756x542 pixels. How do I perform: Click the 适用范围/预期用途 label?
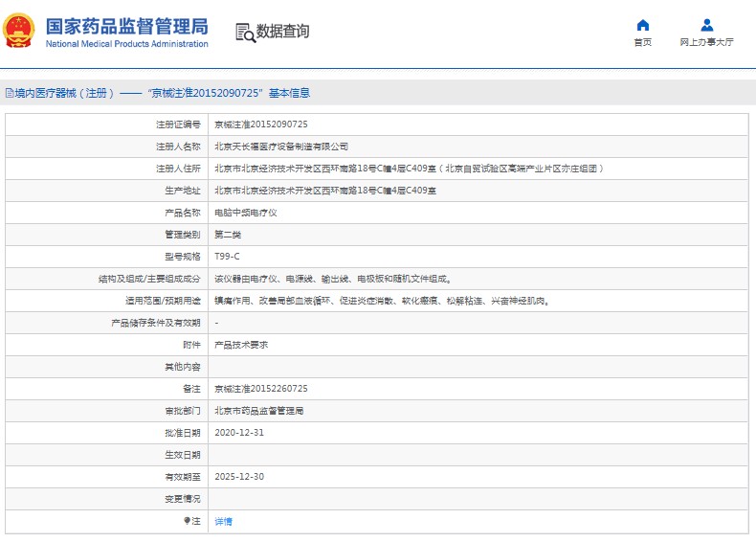(x=163, y=301)
